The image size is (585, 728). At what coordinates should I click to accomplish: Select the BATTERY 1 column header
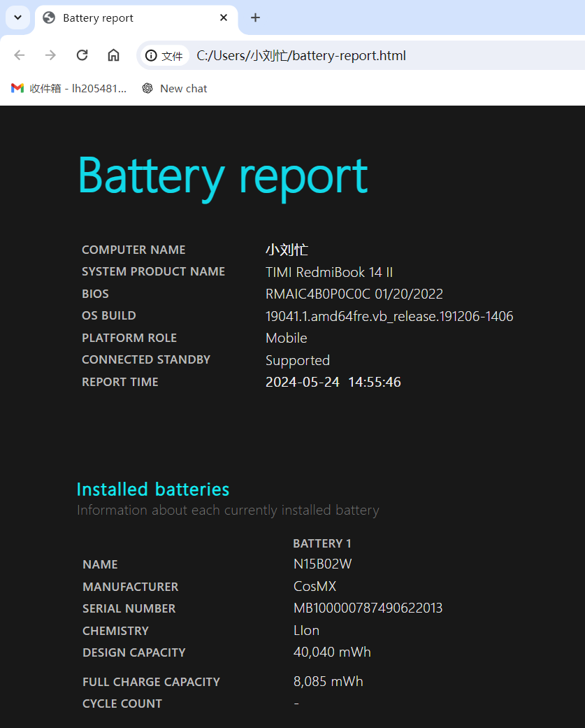click(x=322, y=543)
